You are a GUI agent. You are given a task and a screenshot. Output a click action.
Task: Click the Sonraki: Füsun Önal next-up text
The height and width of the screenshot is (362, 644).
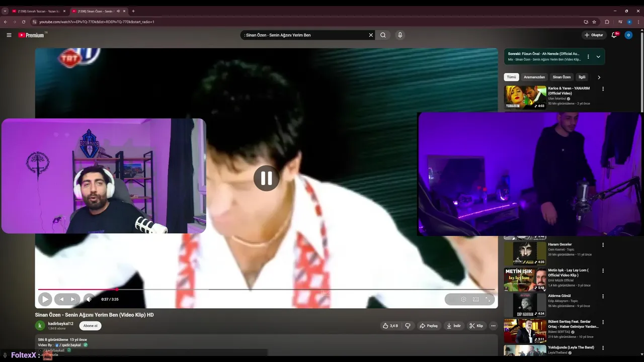pos(543,54)
